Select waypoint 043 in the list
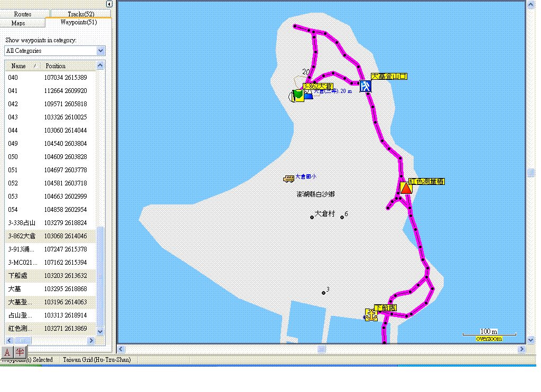 [50, 117]
